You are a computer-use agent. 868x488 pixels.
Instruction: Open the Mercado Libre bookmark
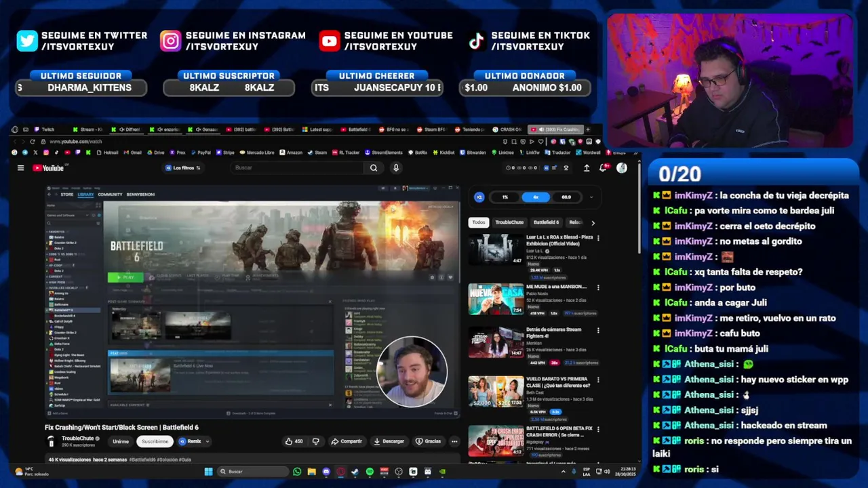pos(256,152)
